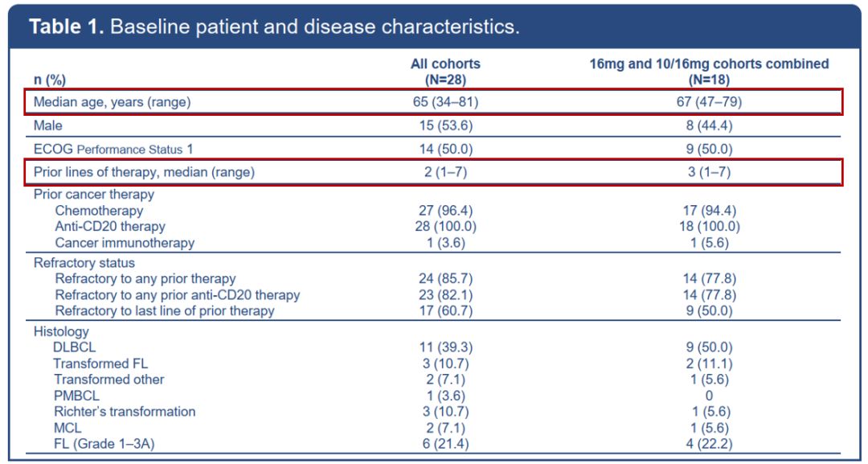Click the "Prior cancer therapy" section heading

click(x=94, y=195)
